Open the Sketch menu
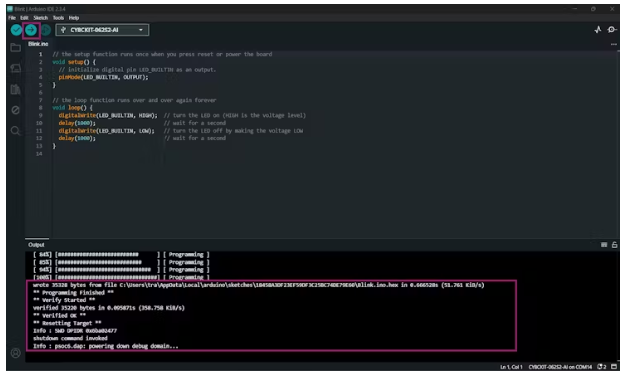The width and height of the screenshot is (627, 379). click(40, 18)
